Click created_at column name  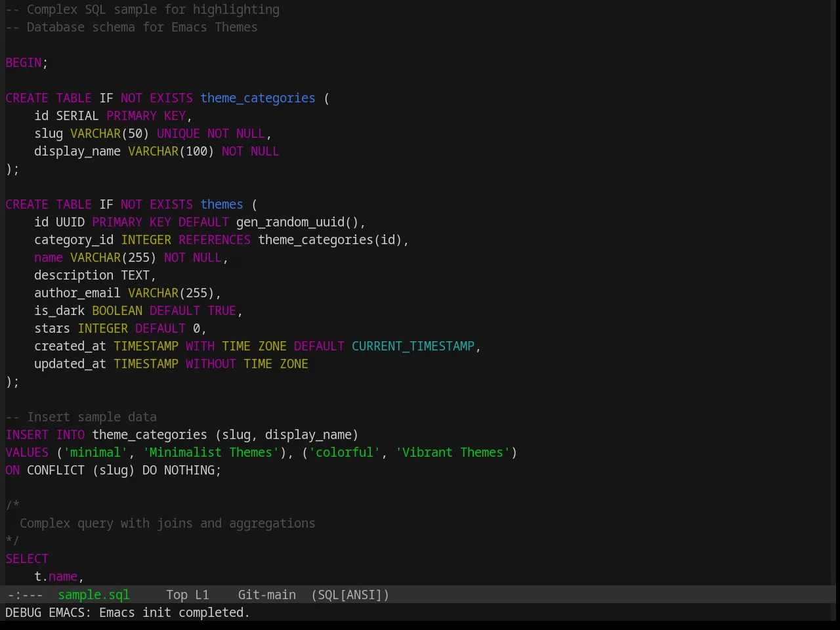pyautogui.click(x=70, y=346)
